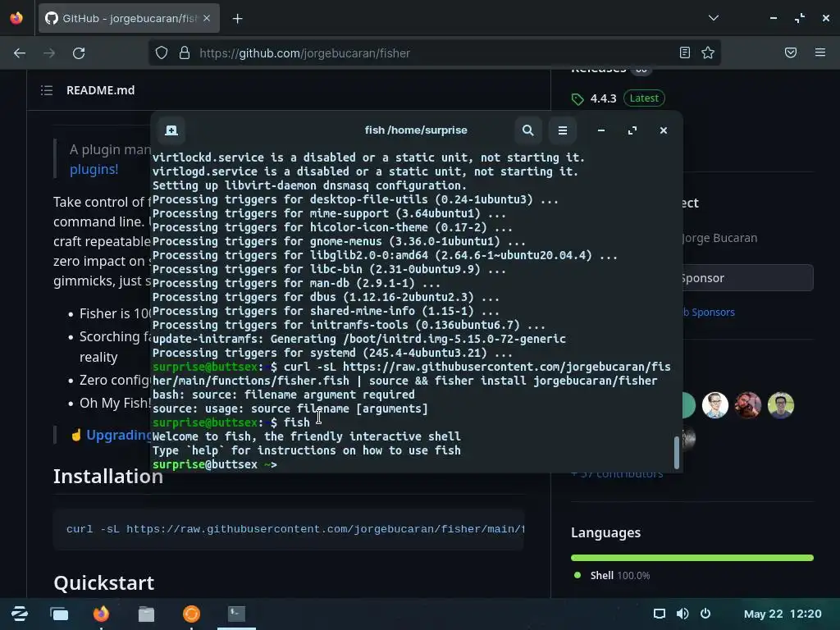This screenshot has height=630, width=840.
Task: Open the Upgrading link in README
Action: (x=119, y=435)
